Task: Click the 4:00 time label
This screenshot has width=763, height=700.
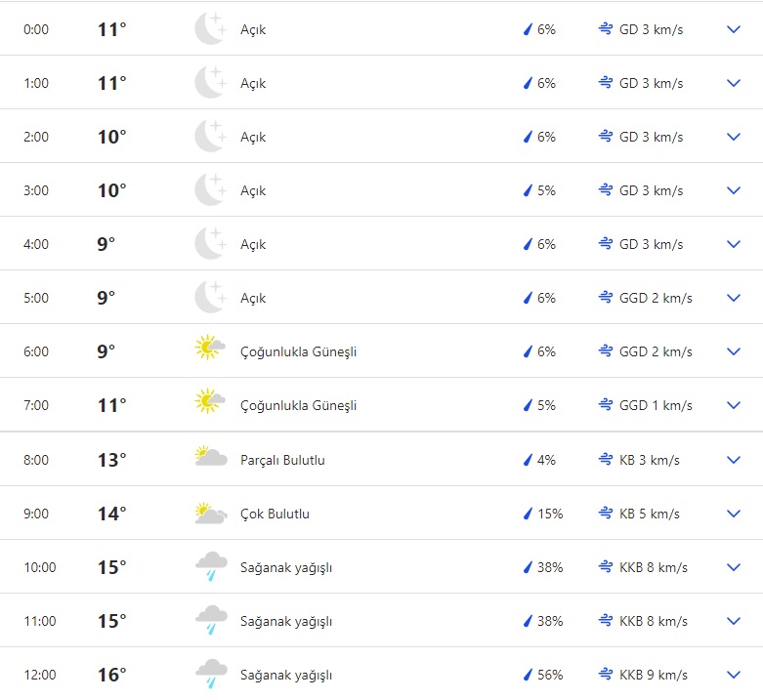Action: pyautogui.click(x=36, y=244)
